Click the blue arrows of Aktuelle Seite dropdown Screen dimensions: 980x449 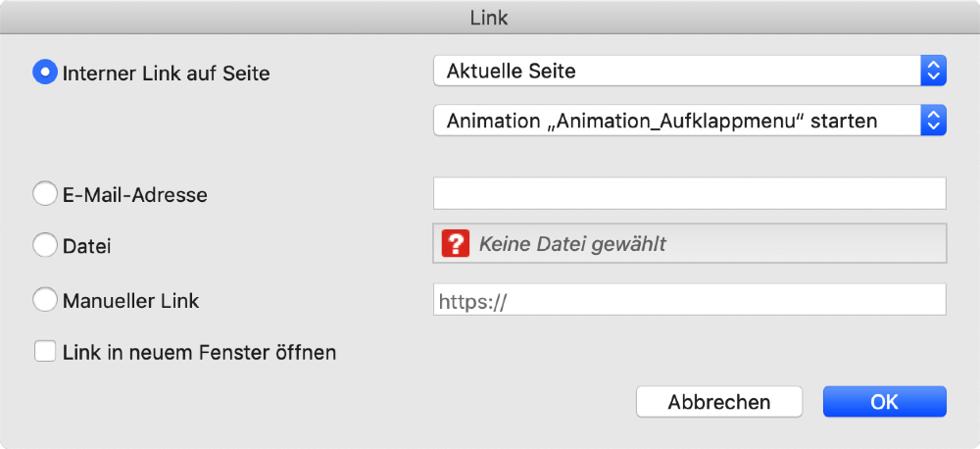point(933,71)
